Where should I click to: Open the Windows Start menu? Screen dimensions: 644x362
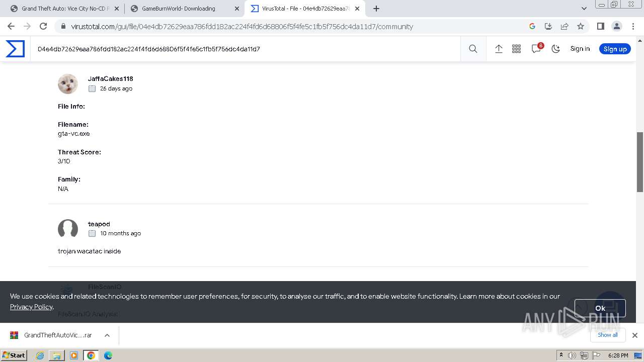(x=14, y=355)
